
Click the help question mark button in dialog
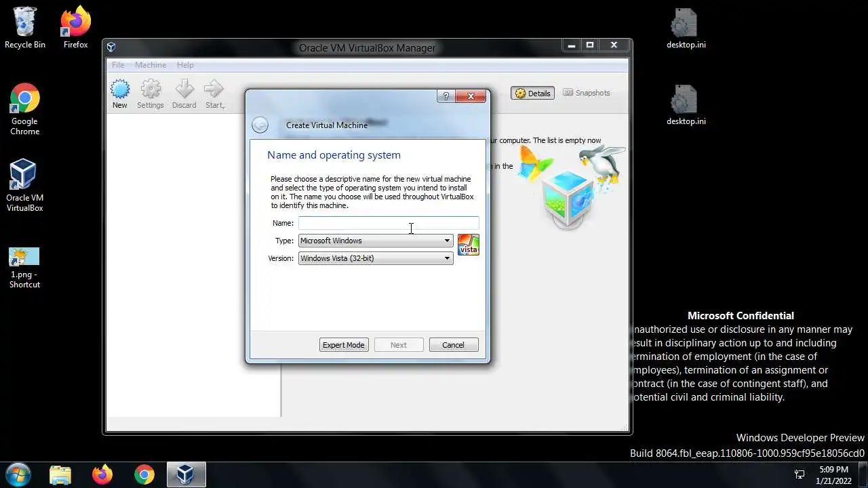pyautogui.click(x=446, y=96)
